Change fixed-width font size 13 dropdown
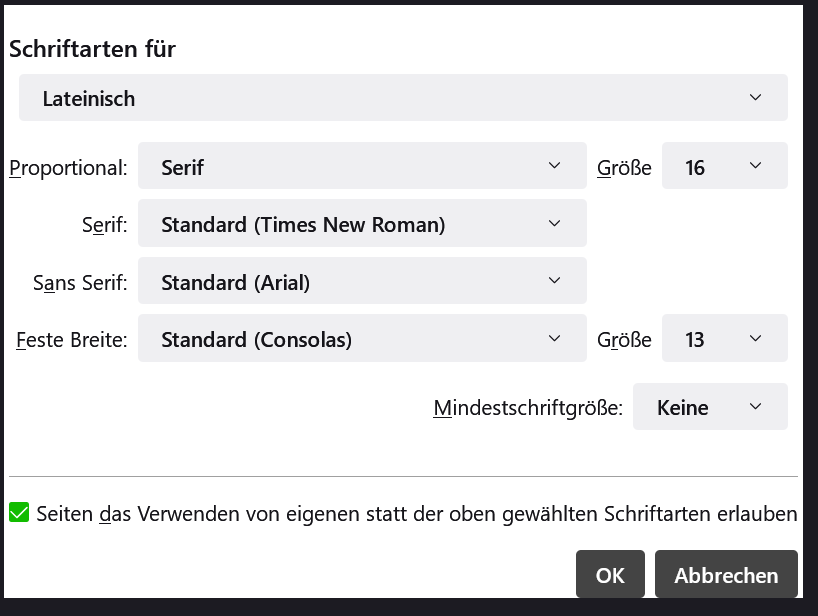818x616 pixels. [722, 339]
